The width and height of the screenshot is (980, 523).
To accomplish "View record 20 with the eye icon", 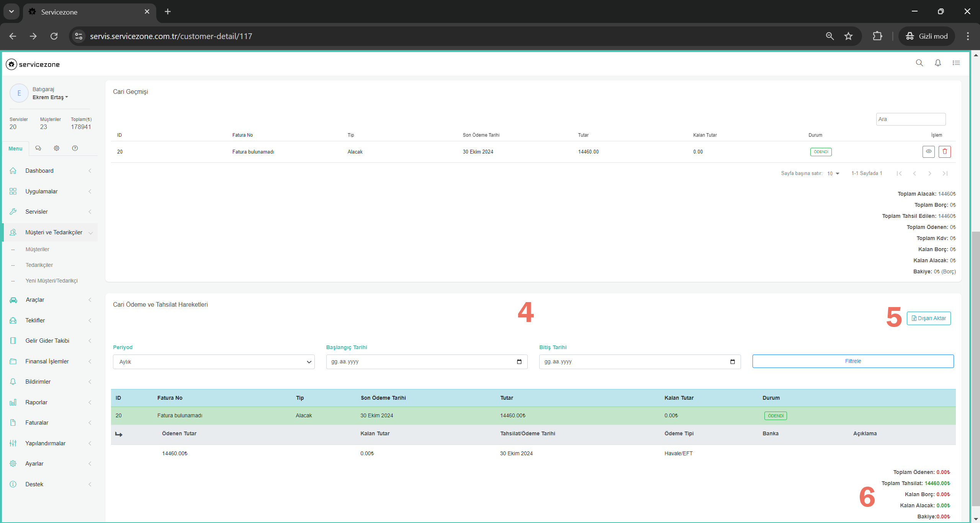I will (x=928, y=152).
